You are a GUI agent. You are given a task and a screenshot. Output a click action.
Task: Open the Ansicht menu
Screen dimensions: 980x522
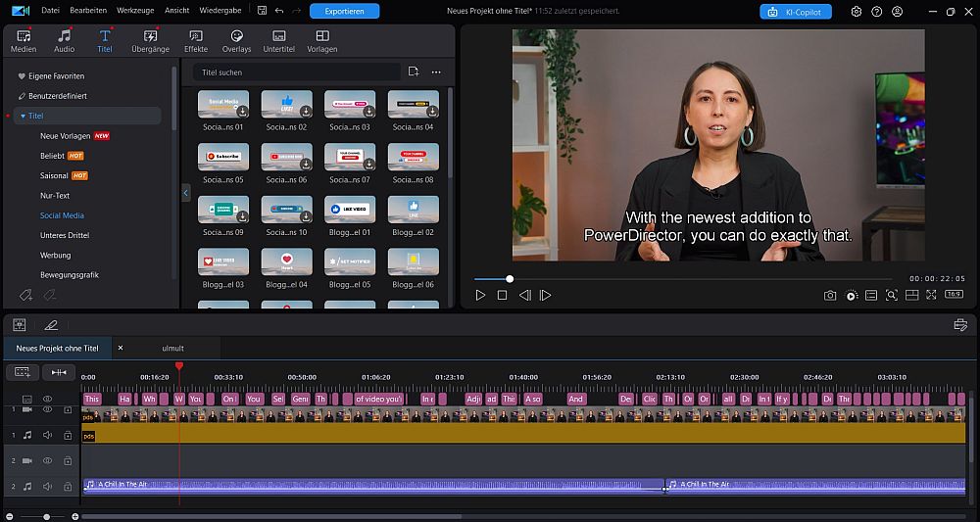pos(176,11)
